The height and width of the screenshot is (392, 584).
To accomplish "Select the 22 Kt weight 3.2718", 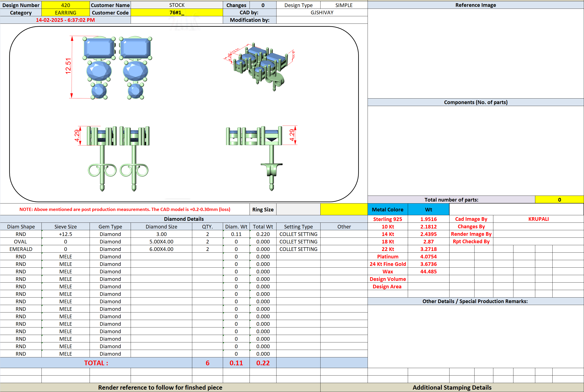I will pos(429,249).
